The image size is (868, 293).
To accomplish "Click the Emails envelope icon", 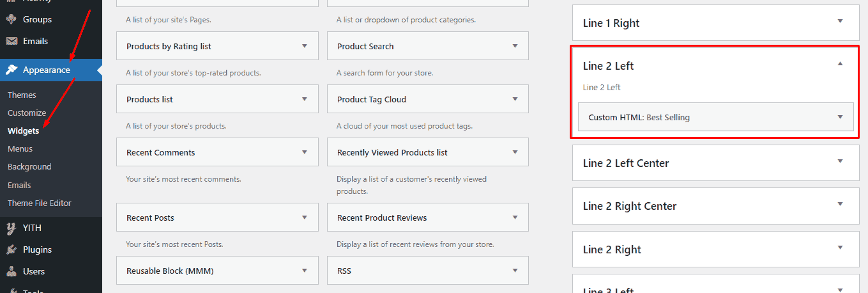I will point(11,41).
